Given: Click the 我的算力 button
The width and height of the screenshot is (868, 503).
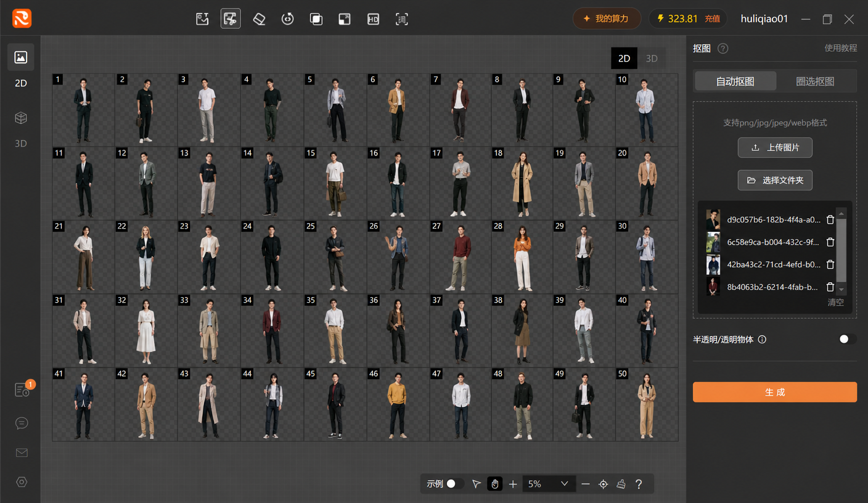Looking at the screenshot, I should click(x=607, y=19).
